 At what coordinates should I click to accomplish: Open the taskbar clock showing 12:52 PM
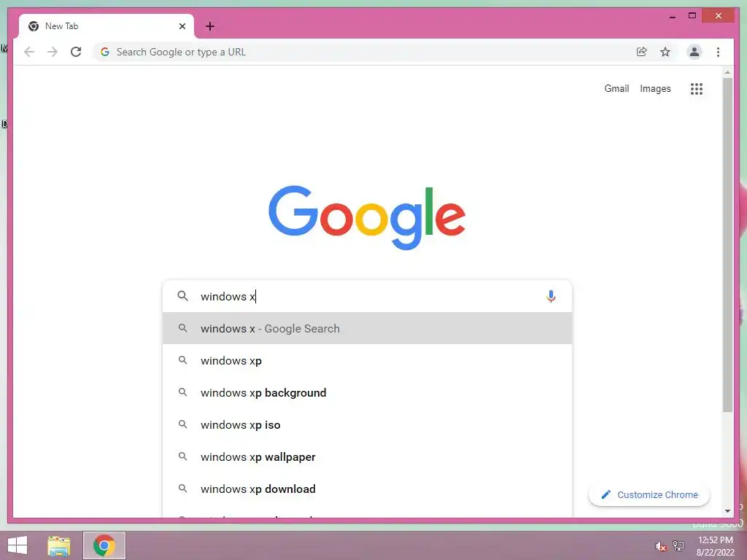[716, 546]
